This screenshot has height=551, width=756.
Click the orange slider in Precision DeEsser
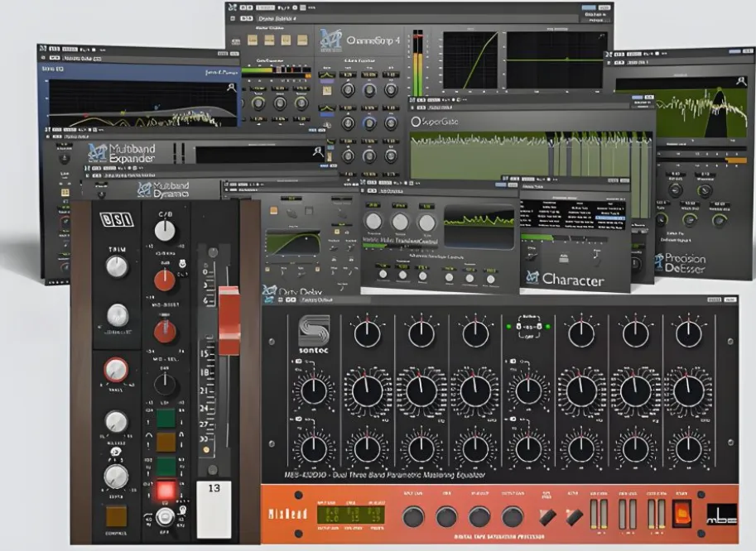pyautogui.click(x=735, y=161)
